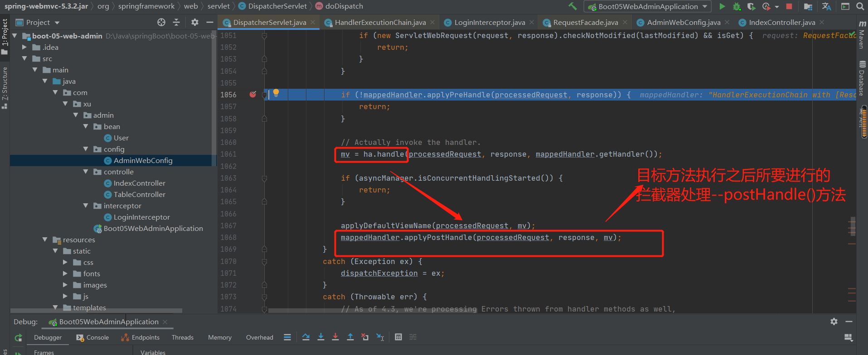Open the Overhead tab in Debug

click(259, 337)
